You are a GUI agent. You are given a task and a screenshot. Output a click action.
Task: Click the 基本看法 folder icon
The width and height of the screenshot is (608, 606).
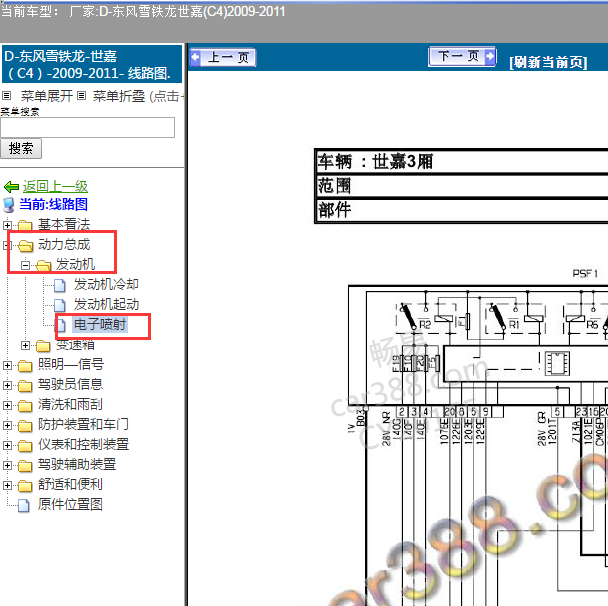[x=25, y=225]
